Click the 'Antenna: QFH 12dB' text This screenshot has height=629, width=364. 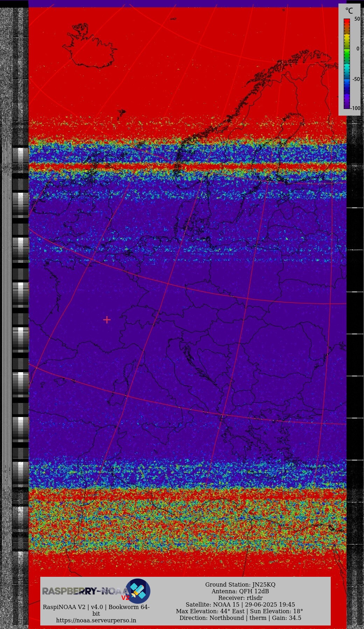pyautogui.click(x=240, y=591)
